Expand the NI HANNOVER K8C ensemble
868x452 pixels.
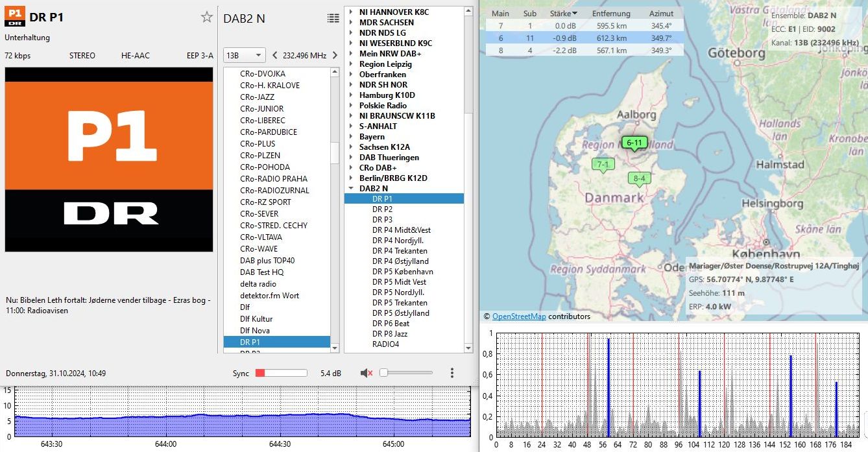(x=351, y=12)
